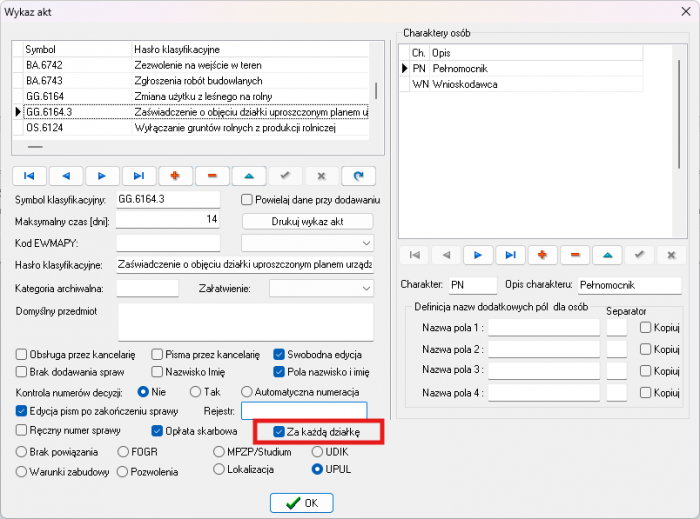Go to next record in the symbol list navigator
The height and width of the screenshot is (519, 700).
[x=102, y=176]
